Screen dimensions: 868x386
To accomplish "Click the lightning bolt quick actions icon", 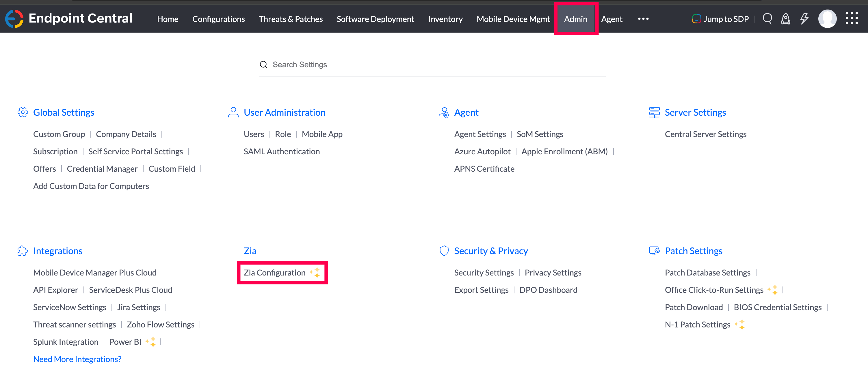I will (x=804, y=18).
